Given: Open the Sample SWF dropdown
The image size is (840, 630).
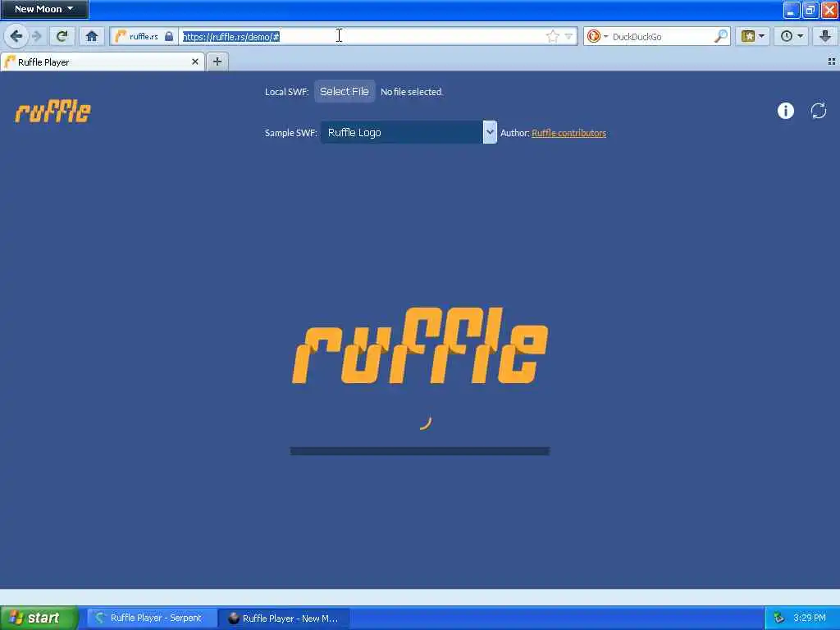Looking at the screenshot, I should 409,132.
